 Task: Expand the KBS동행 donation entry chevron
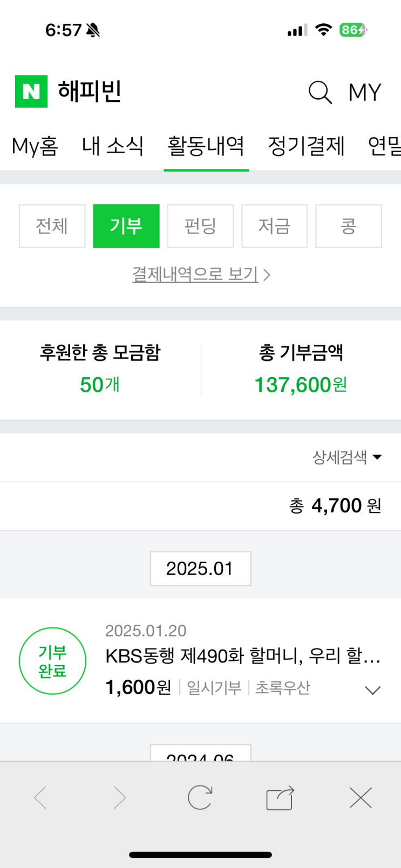click(x=372, y=690)
